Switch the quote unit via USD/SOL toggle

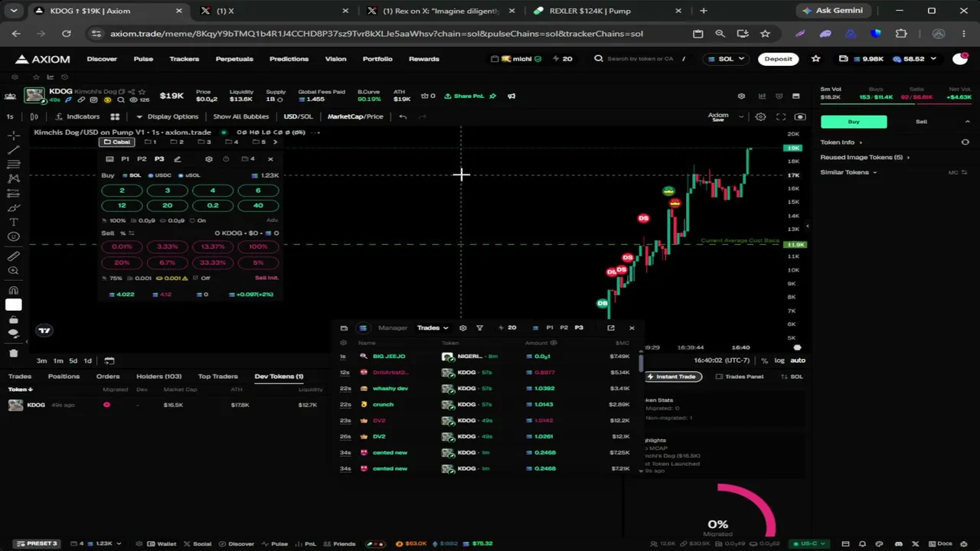point(299,116)
